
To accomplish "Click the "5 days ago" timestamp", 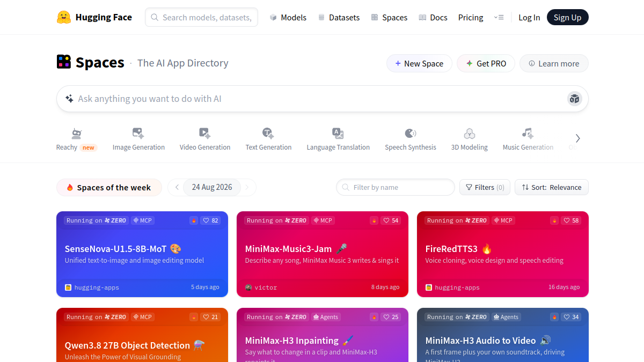I will click(x=205, y=287).
